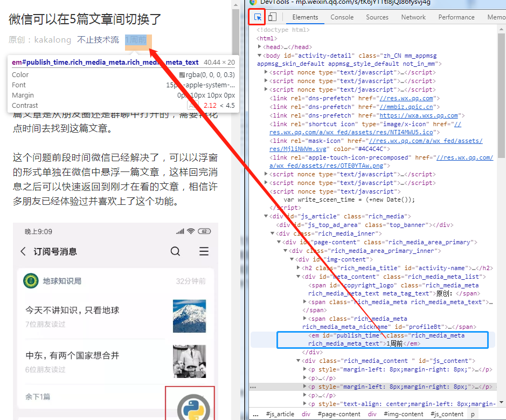This screenshot has width=506, height=420.
Task: Click the mountain article thumbnail
Action: tap(189, 316)
